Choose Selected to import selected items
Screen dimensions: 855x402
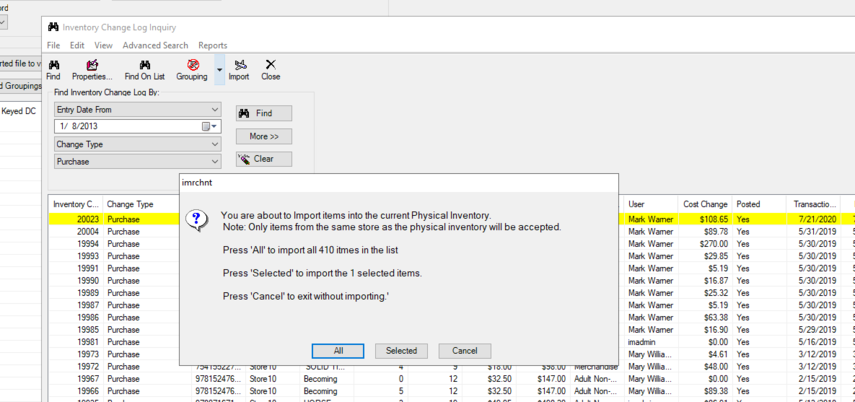[401, 351]
